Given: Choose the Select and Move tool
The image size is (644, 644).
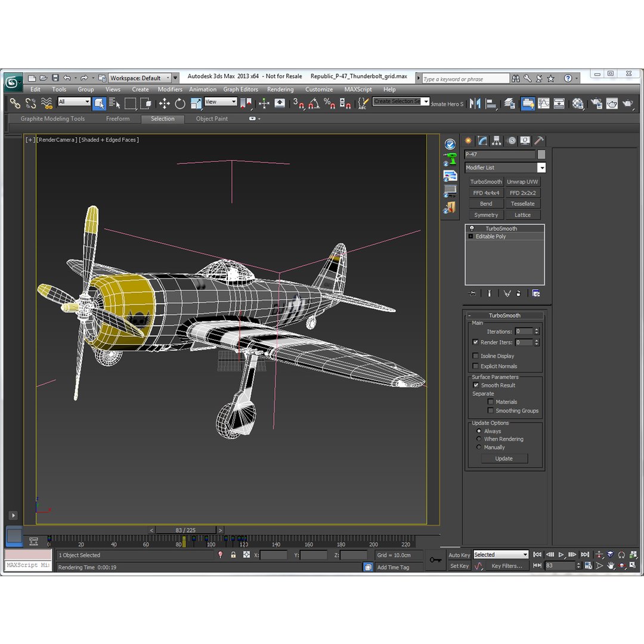Looking at the screenshot, I should (x=165, y=104).
